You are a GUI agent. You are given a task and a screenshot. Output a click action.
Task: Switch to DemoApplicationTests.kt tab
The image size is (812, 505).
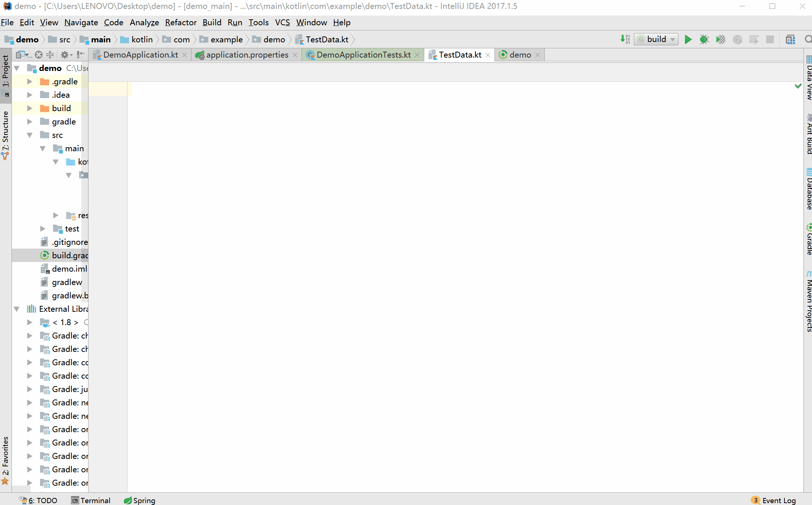point(363,55)
